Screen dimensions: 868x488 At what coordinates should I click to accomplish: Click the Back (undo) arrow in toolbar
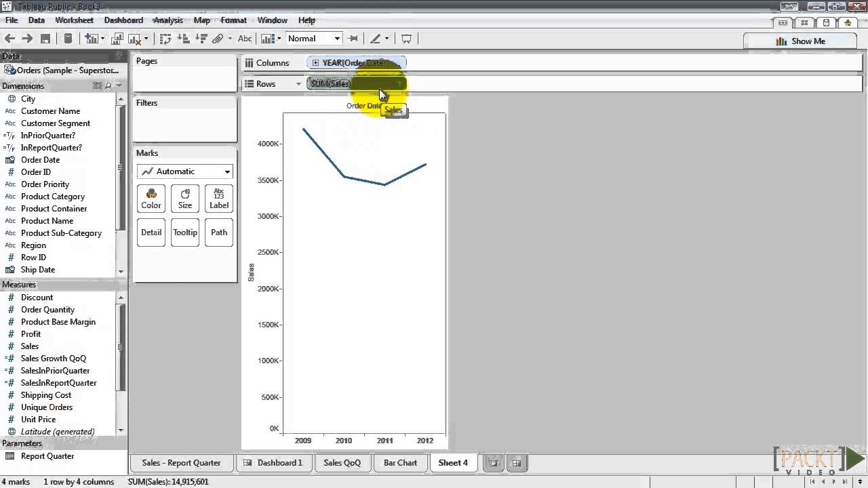click(x=10, y=39)
